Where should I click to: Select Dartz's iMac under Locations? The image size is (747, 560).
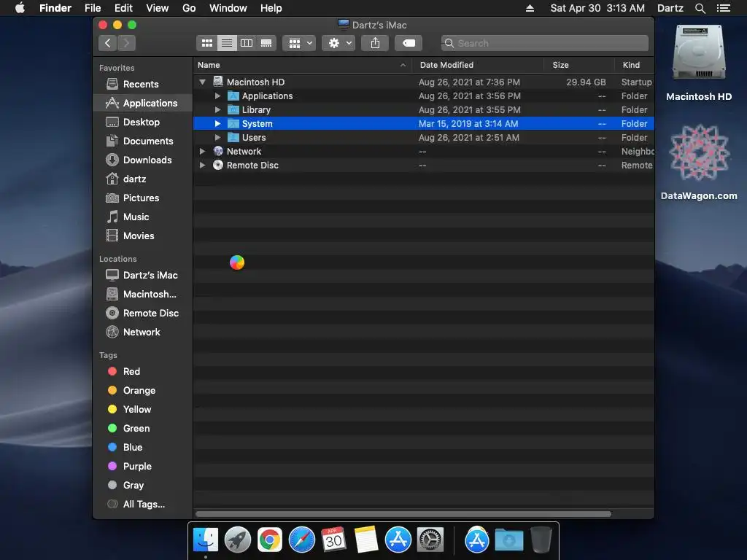point(142,275)
